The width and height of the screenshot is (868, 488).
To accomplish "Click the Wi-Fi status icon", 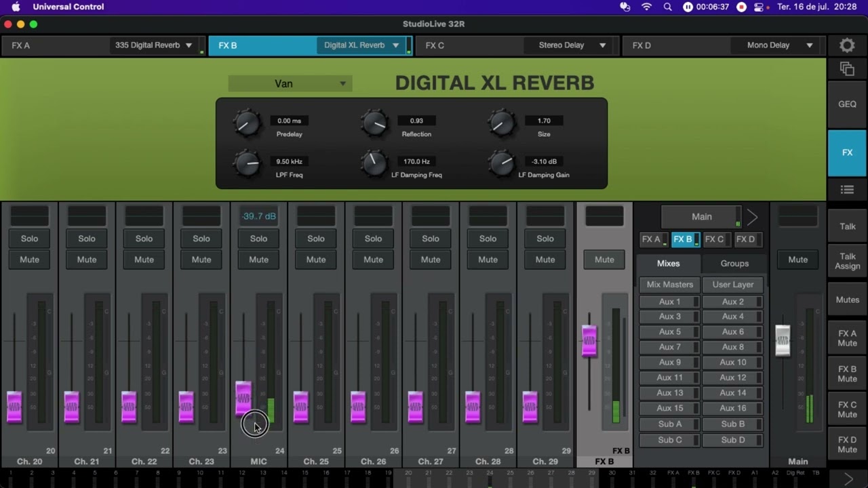I will (x=646, y=7).
